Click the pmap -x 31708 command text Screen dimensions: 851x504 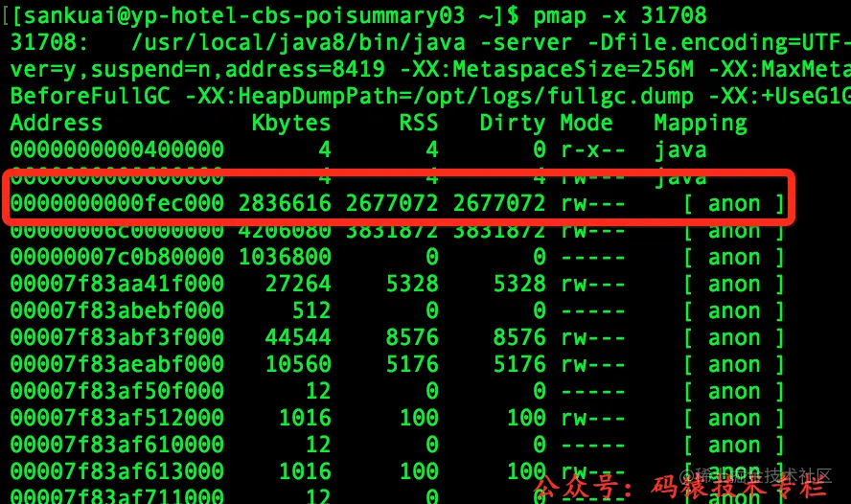(620, 16)
